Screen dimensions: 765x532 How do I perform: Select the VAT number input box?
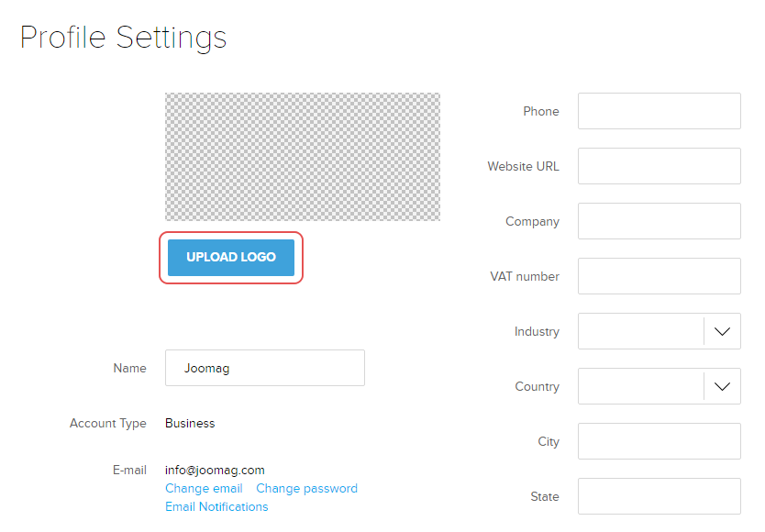659,276
